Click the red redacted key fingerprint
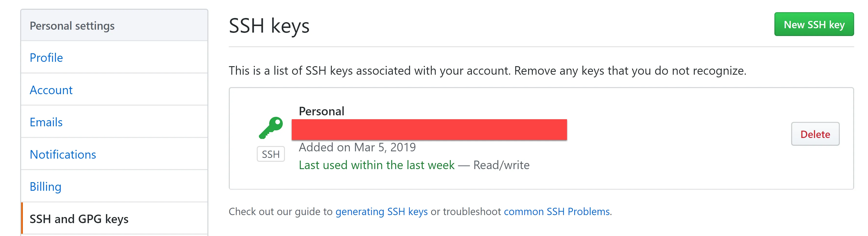This screenshot has height=236, width=868. (429, 129)
